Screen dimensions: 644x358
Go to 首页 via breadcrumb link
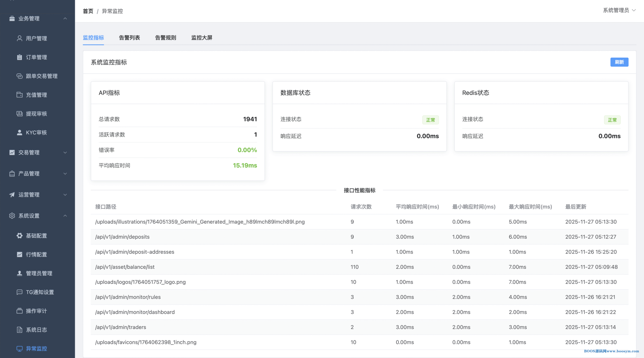click(x=88, y=11)
